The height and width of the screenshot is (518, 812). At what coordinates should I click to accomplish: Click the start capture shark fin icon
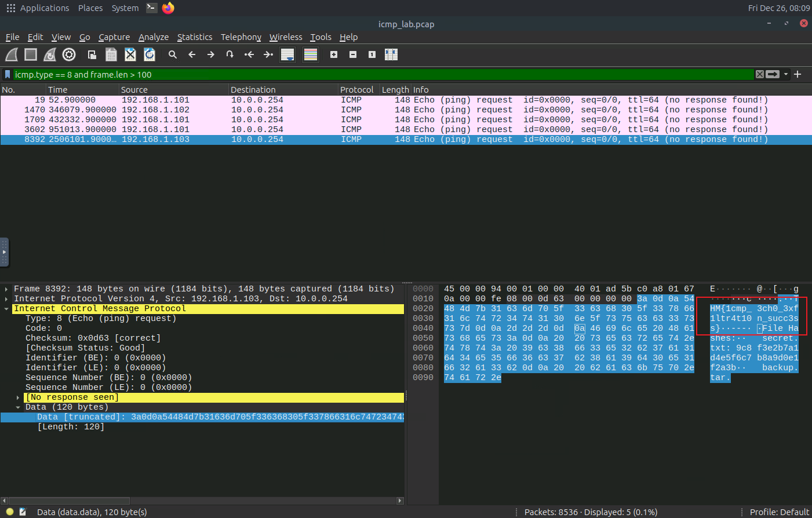(x=12, y=54)
